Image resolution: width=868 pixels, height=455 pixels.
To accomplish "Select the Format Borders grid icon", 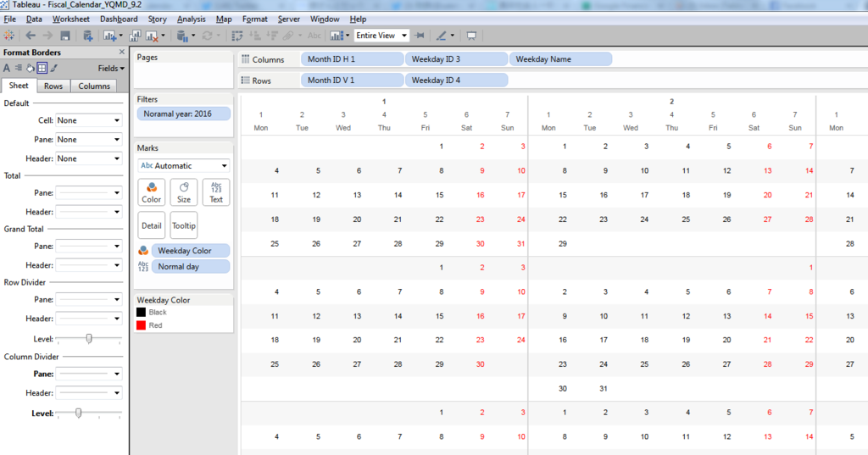I will [x=42, y=68].
